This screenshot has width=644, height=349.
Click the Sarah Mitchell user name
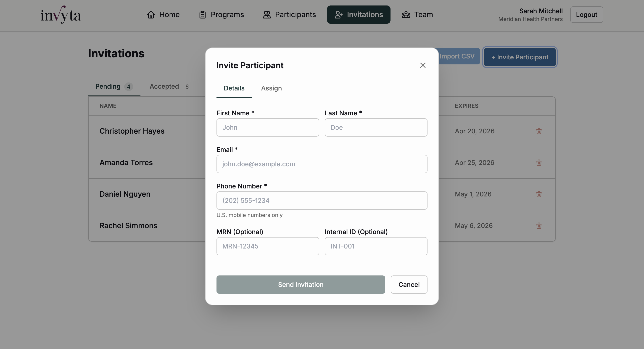point(541,11)
